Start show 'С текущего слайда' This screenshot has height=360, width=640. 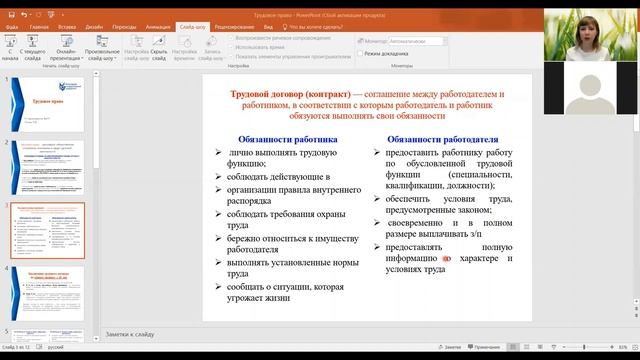coord(33,48)
